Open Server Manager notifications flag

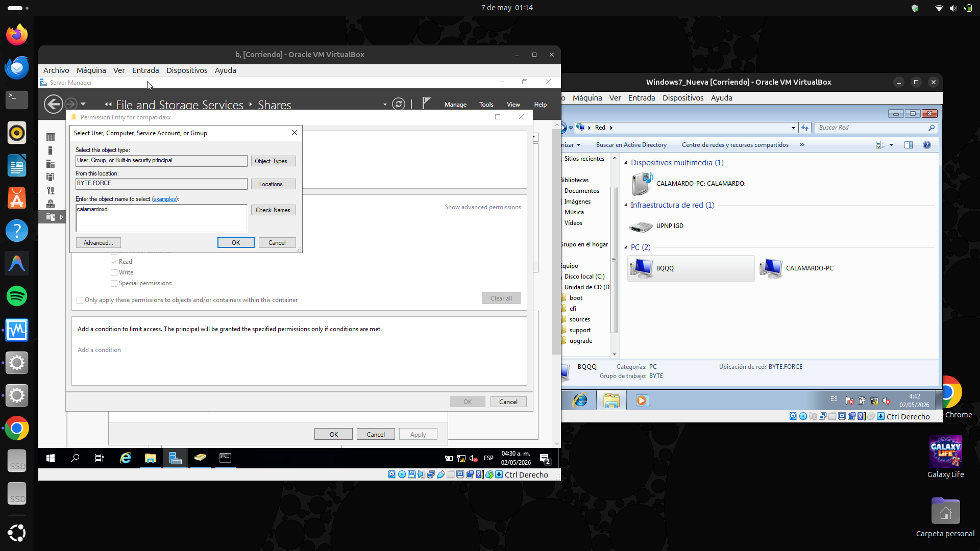(427, 104)
